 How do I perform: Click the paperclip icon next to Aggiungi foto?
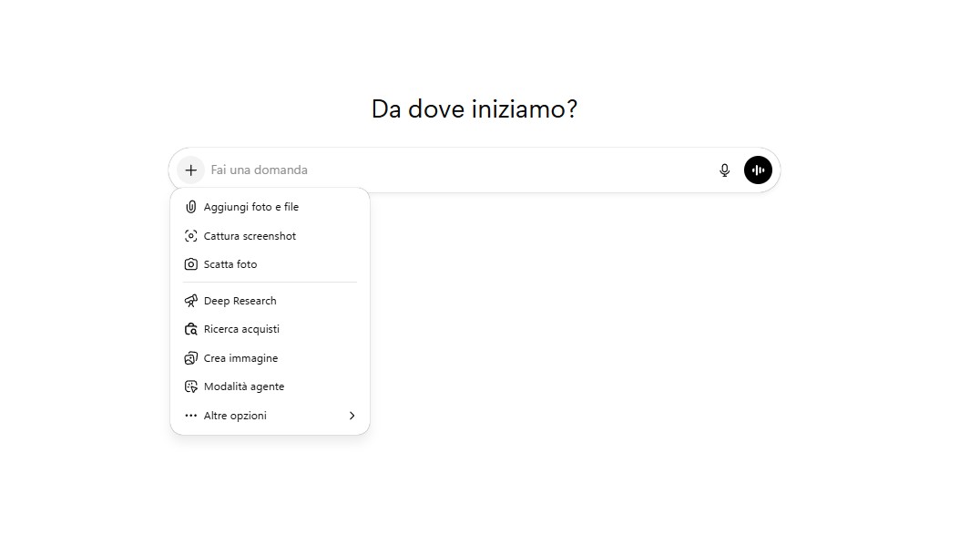coord(190,207)
